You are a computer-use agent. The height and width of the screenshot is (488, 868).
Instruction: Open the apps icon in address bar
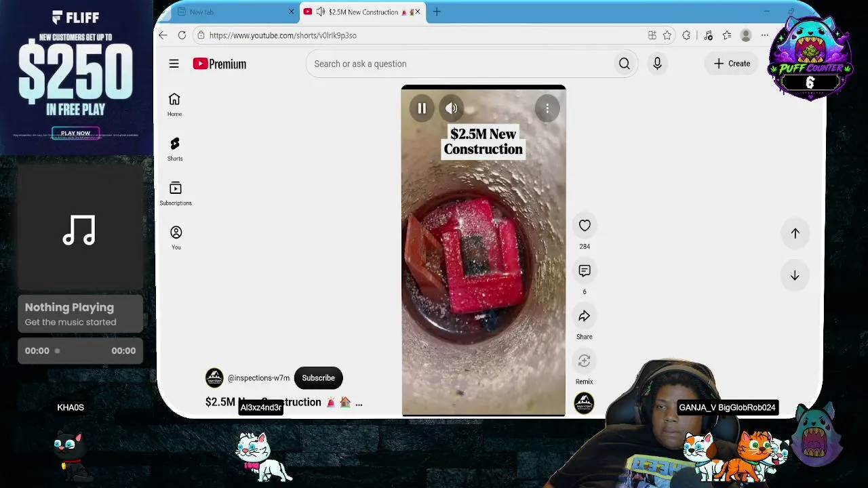point(652,35)
